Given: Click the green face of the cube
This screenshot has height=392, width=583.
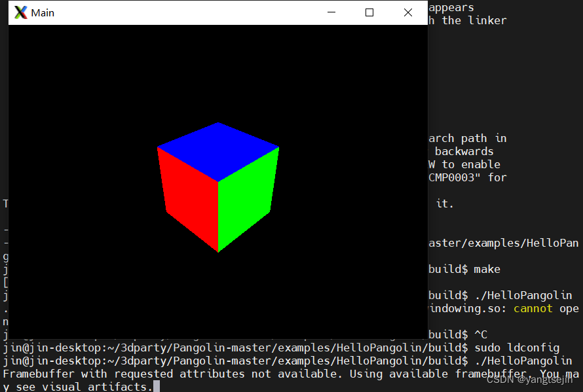Looking at the screenshot, I should [x=246, y=199].
